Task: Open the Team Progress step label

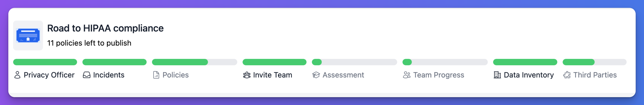Action: pos(439,75)
